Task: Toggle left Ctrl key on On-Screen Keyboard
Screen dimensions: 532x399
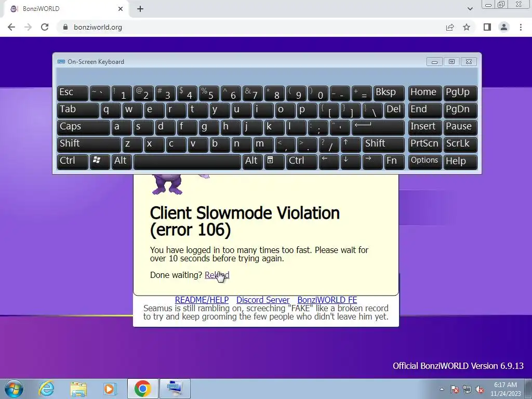Action: click(73, 161)
